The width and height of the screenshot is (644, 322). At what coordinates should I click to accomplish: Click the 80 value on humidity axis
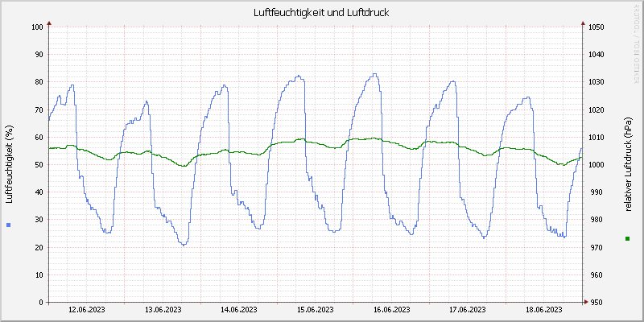coord(39,82)
